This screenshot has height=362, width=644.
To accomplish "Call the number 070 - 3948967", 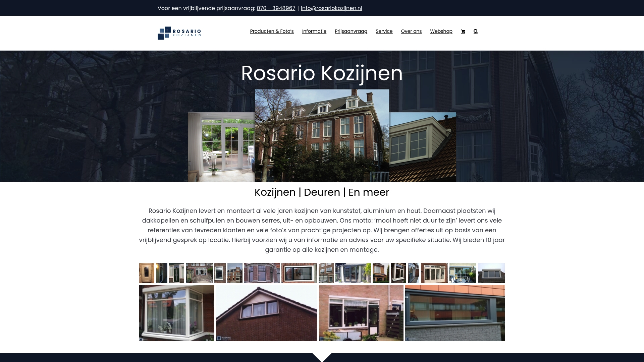I will (276, 8).
